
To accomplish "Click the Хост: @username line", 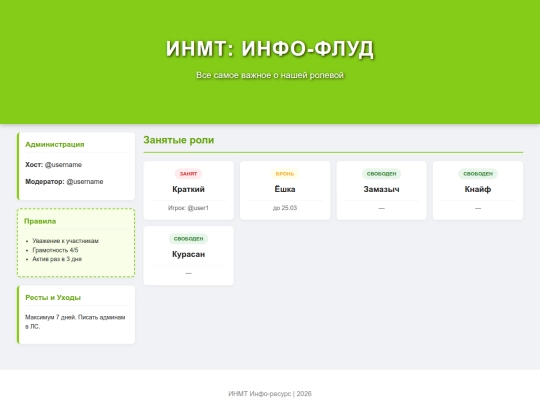I will (x=54, y=165).
